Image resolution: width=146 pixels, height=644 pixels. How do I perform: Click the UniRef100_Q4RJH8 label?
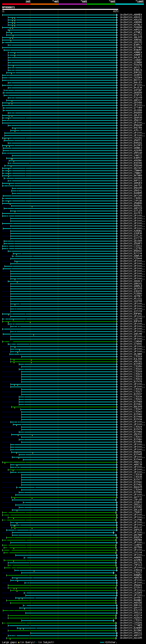coord(131,334)
